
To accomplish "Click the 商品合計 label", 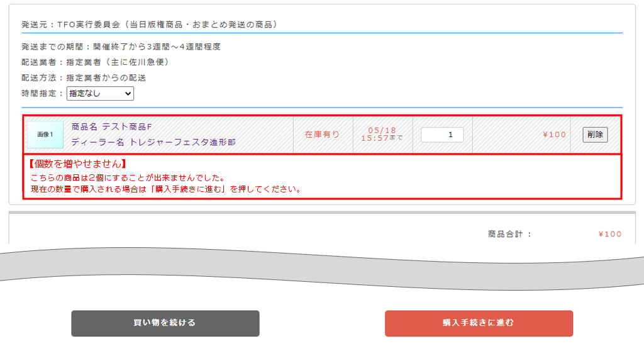I will pyautogui.click(x=509, y=234).
